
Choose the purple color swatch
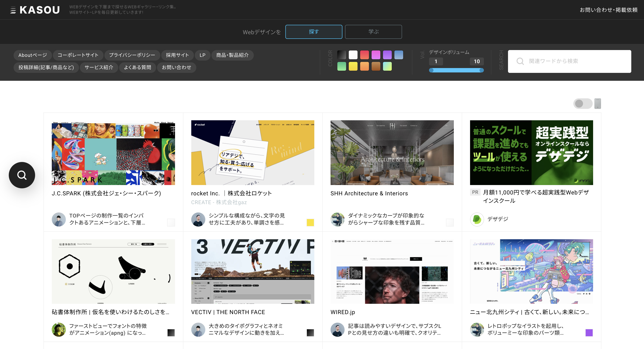(x=387, y=55)
